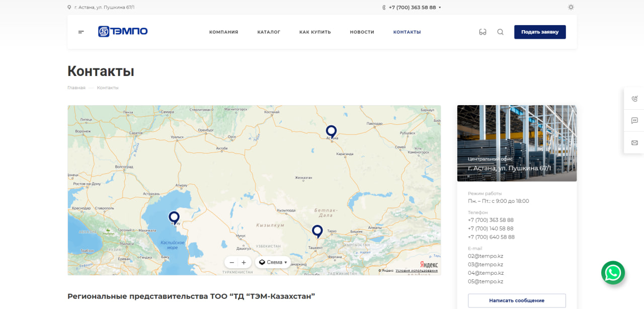The height and width of the screenshot is (309, 644).
Task: Open the КОНТАКТЫ menu item
Action: pyautogui.click(x=407, y=32)
